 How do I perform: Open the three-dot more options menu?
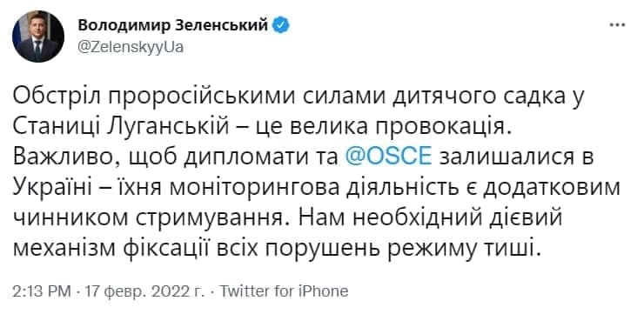pos(616,25)
